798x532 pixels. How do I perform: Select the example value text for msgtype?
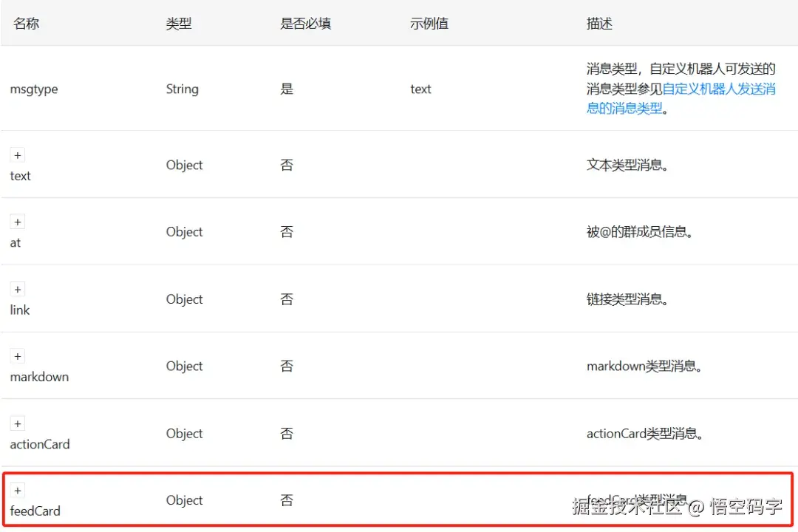coord(421,89)
